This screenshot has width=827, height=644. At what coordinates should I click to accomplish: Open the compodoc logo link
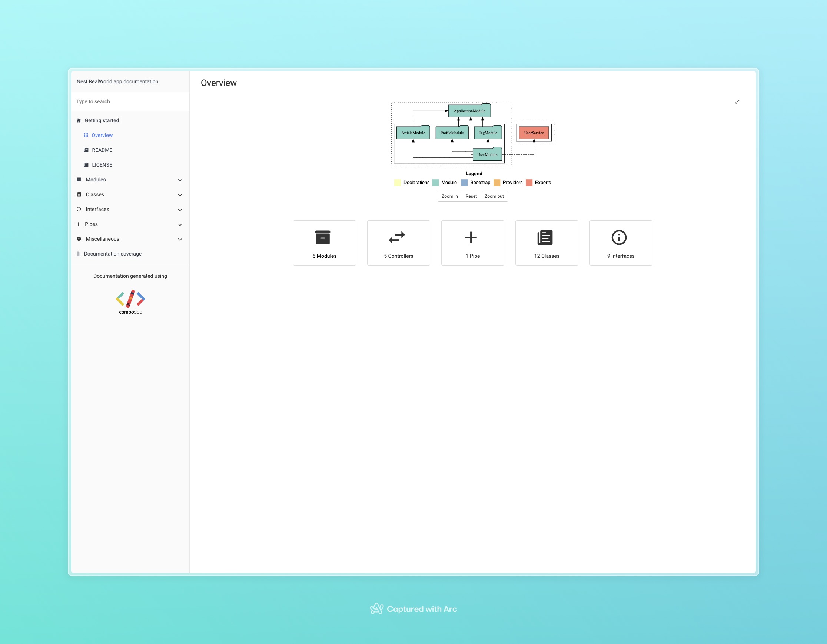pyautogui.click(x=130, y=302)
